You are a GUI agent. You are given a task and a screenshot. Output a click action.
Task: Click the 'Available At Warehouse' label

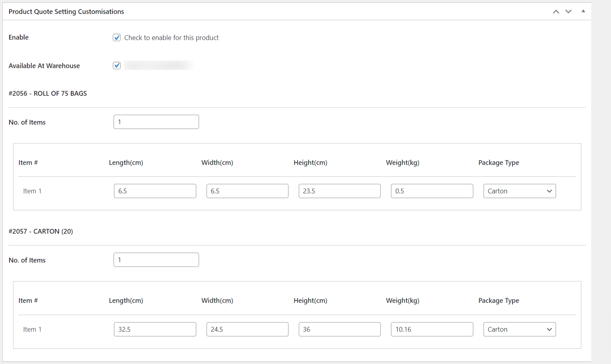[44, 66]
